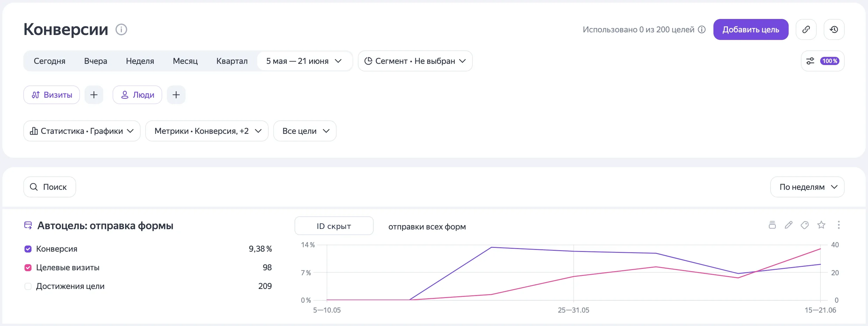Expand the По неделям grouping dropdown

pos(807,187)
